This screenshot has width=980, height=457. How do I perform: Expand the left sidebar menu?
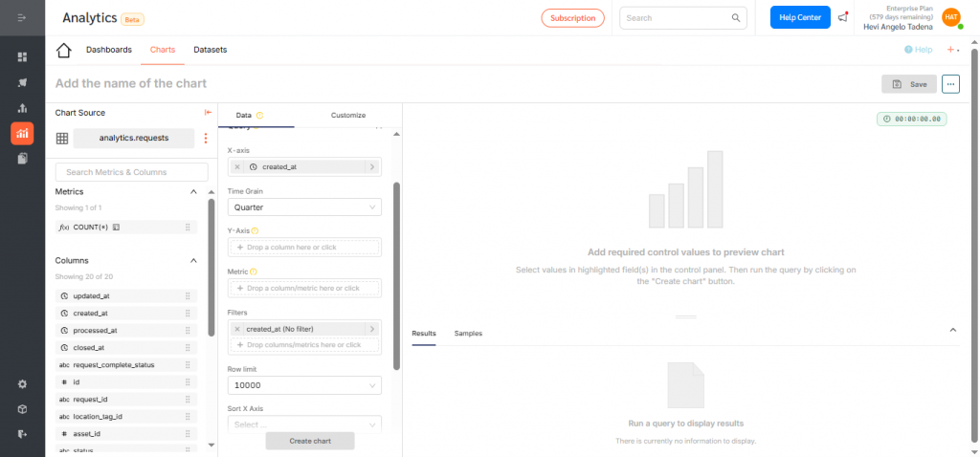(22, 18)
